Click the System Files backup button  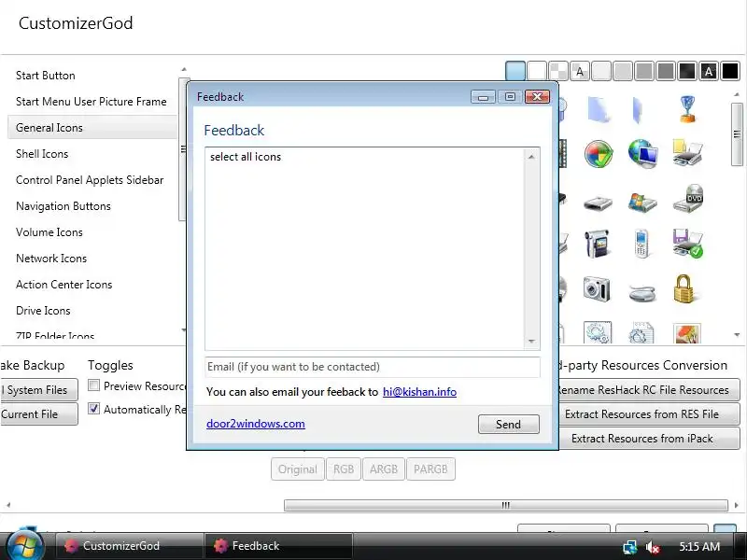tap(38, 390)
